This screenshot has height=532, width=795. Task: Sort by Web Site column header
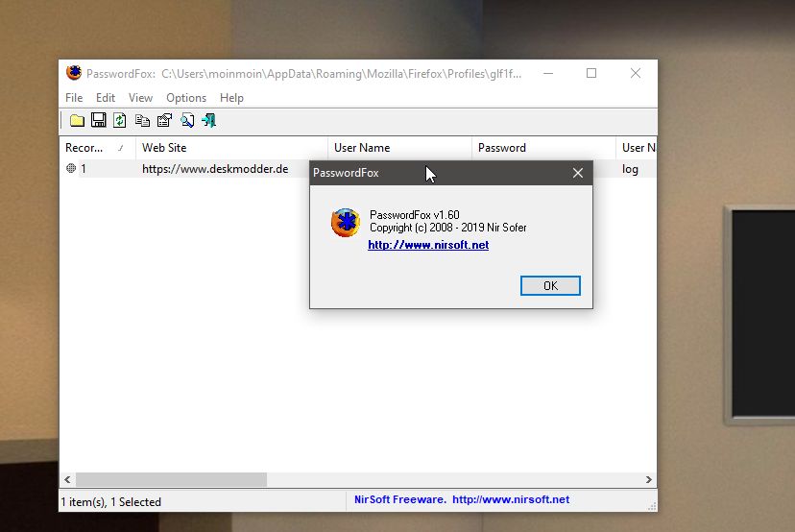[x=231, y=148]
